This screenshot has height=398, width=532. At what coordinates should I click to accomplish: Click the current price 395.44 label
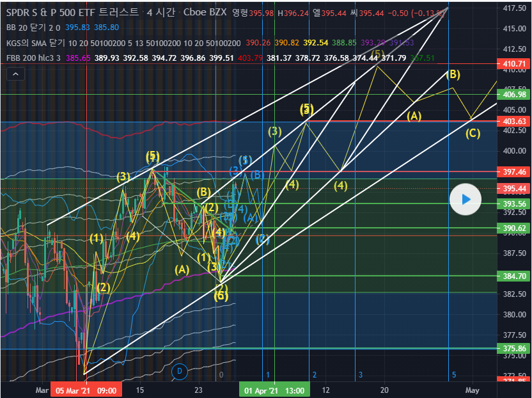pos(514,189)
